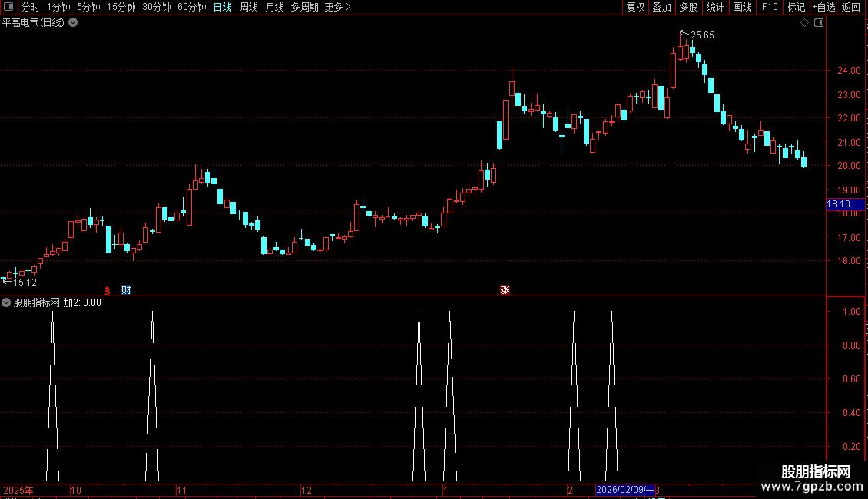The width and height of the screenshot is (868, 499).
Task: Click the 叠加 overlay button
Action: (x=661, y=7)
